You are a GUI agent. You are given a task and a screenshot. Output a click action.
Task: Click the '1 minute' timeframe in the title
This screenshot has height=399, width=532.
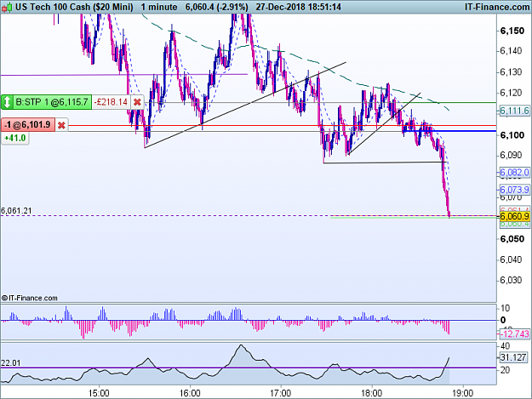tap(159, 7)
